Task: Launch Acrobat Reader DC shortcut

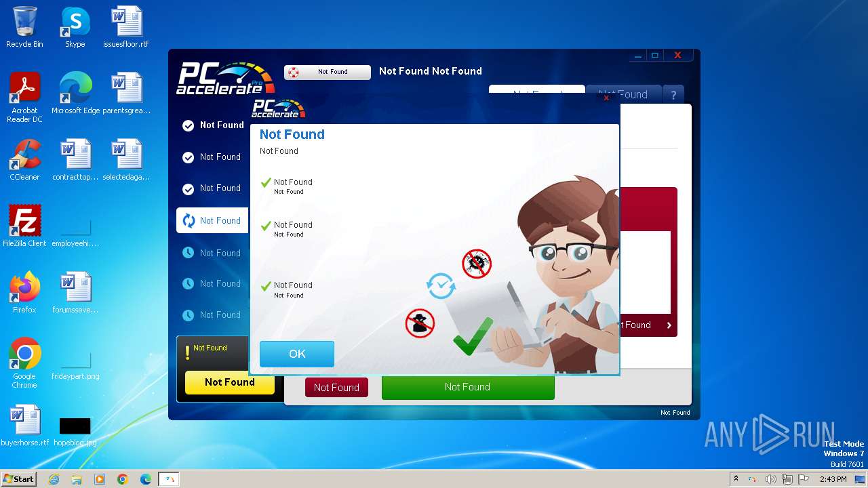Action: (x=24, y=98)
